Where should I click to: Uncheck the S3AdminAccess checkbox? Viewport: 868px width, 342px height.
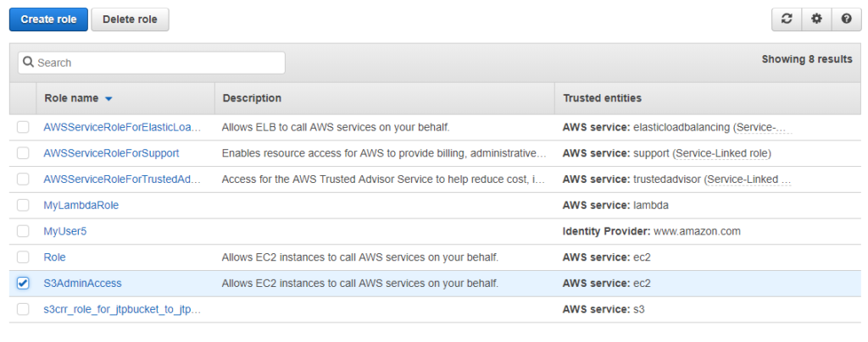click(23, 283)
